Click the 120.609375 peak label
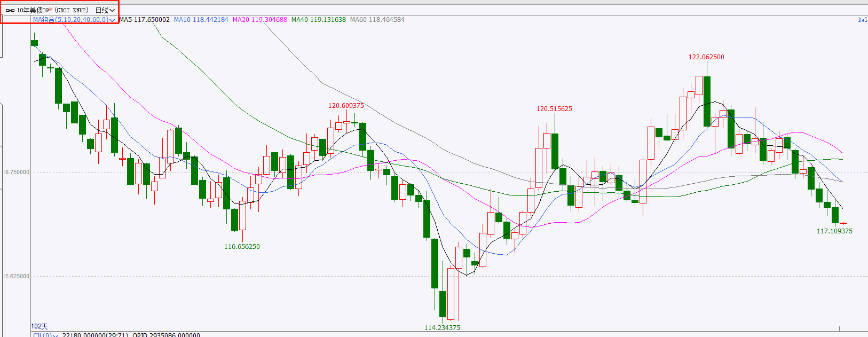 point(346,106)
